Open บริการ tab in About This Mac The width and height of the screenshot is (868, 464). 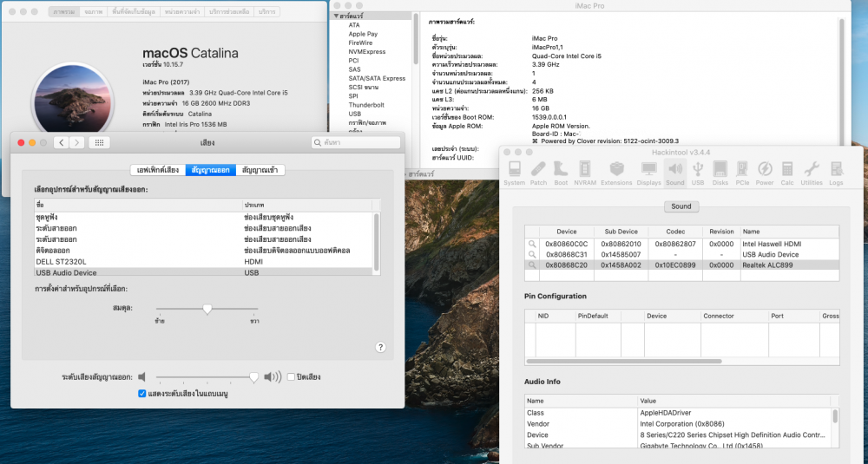[266, 11]
